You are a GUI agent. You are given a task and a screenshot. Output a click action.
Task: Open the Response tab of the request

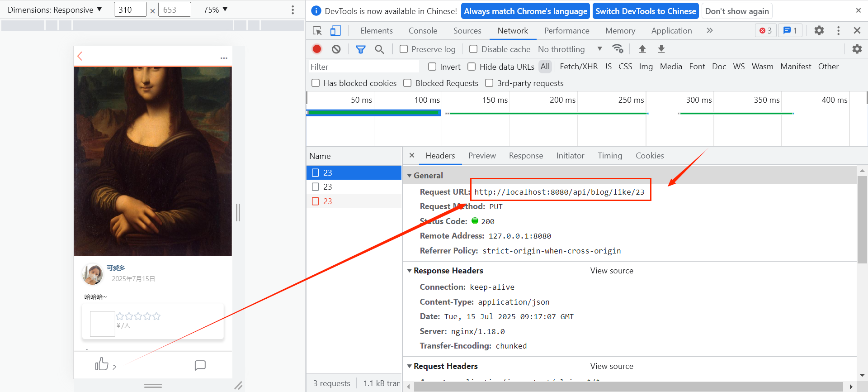(x=526, y=155)
